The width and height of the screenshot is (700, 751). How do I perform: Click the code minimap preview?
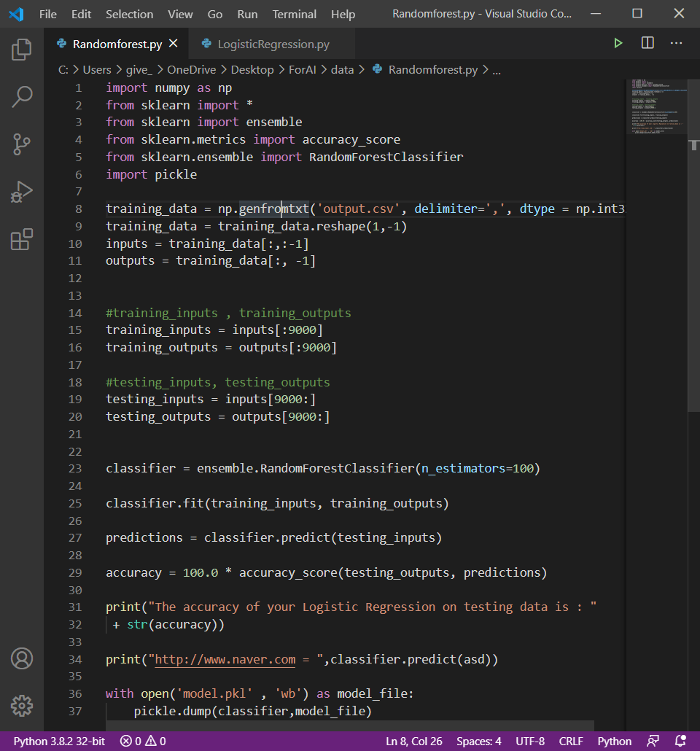coord(655,109)
